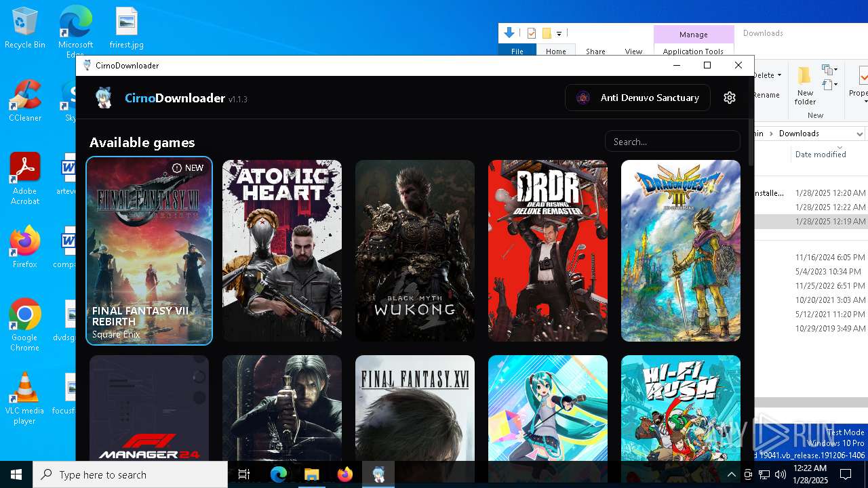Open network status tray icon
The width and height of the screenshot is (868, 488).
coord(764,474)
